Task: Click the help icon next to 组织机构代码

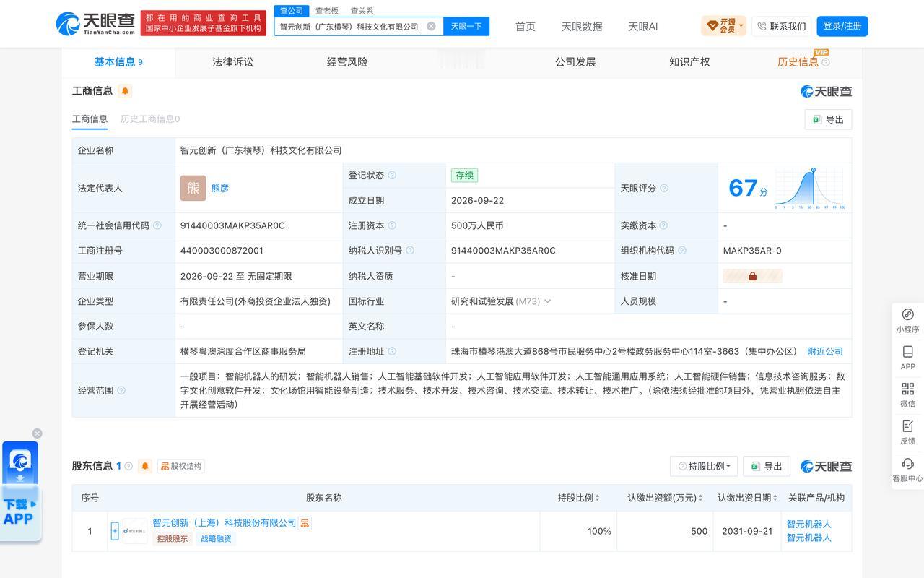Action: click(x=682, y=251)
